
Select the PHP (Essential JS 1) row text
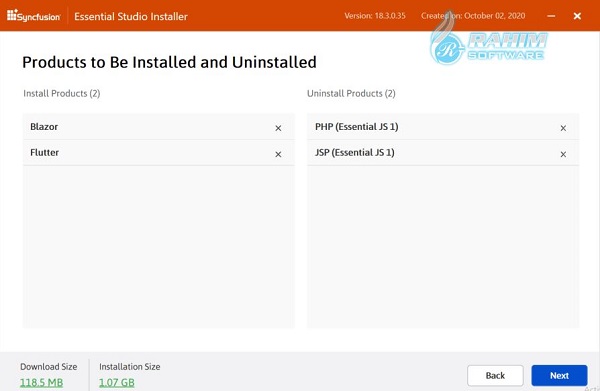(x=357, y=127)
